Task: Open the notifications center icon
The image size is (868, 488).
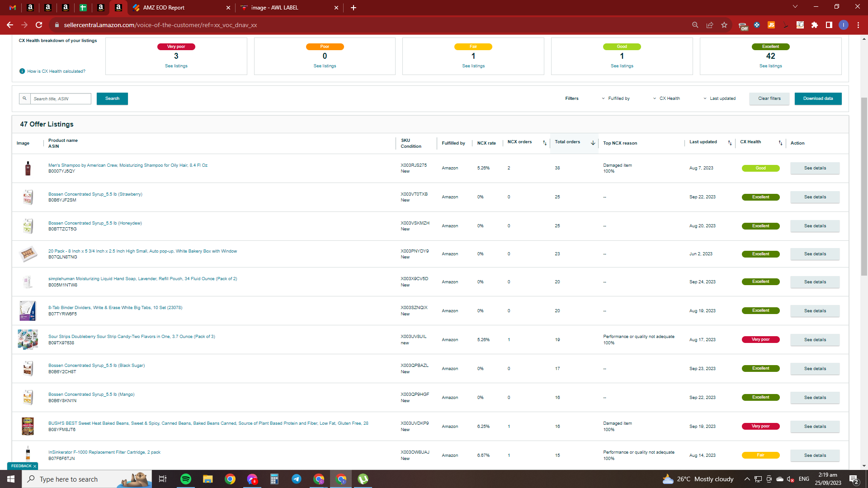Action: pos(854,479)
